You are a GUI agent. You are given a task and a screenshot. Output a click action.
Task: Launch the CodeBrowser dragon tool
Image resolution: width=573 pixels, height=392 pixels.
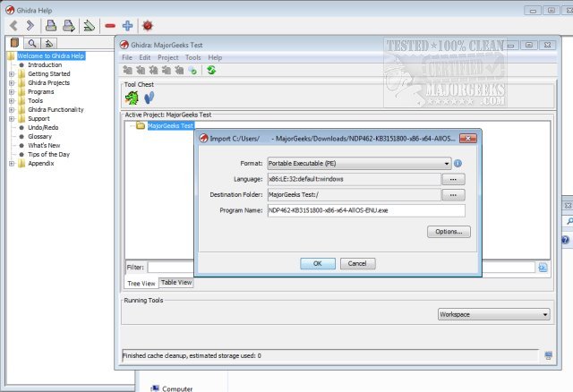[x=132, y=98]
